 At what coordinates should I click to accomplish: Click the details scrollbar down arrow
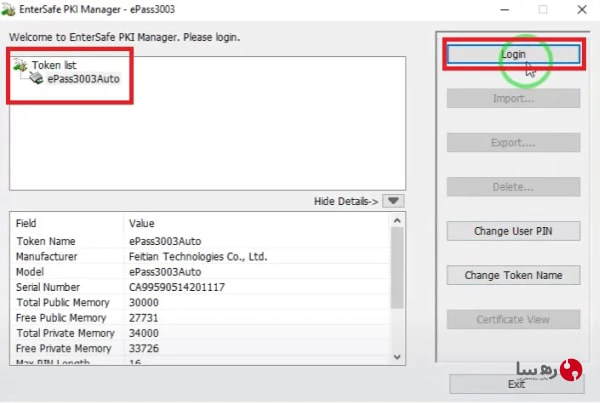click(x=397, y=357)
